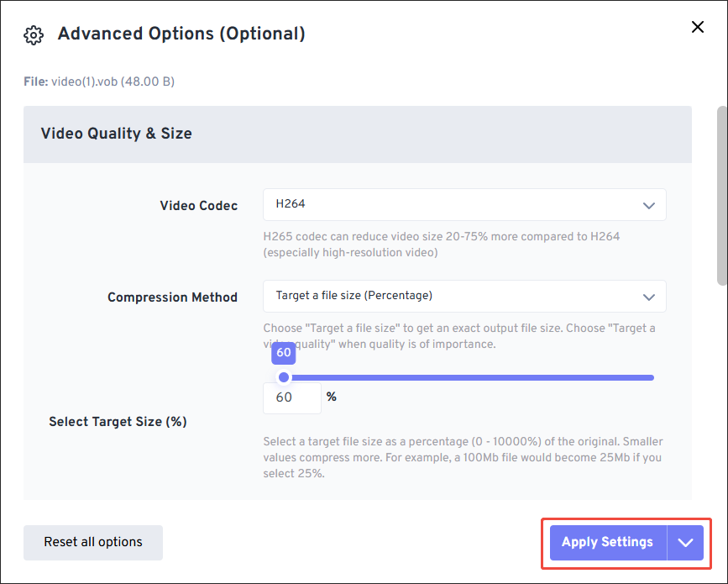Viewport: 728px width, 584px height.
Task: Click the 60 tooltip above the slider
Action: click(x=284, y=353)
